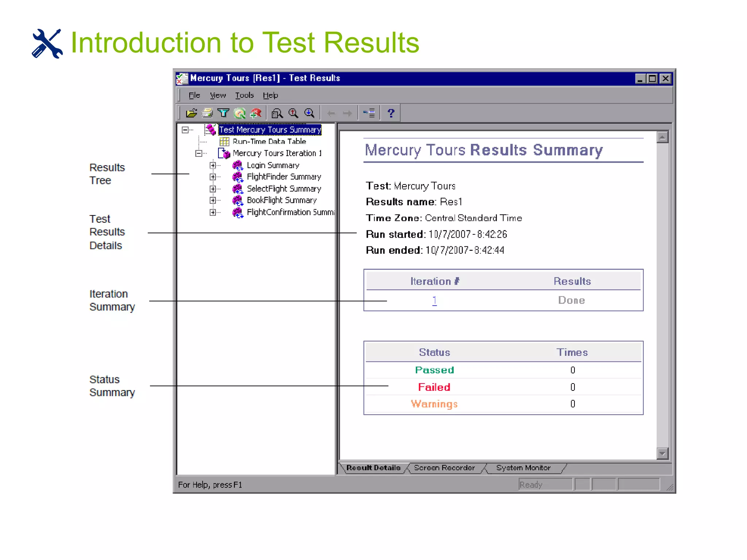
Task: Click the scrollbar up arrow in details pane
Action: (662, 137)
